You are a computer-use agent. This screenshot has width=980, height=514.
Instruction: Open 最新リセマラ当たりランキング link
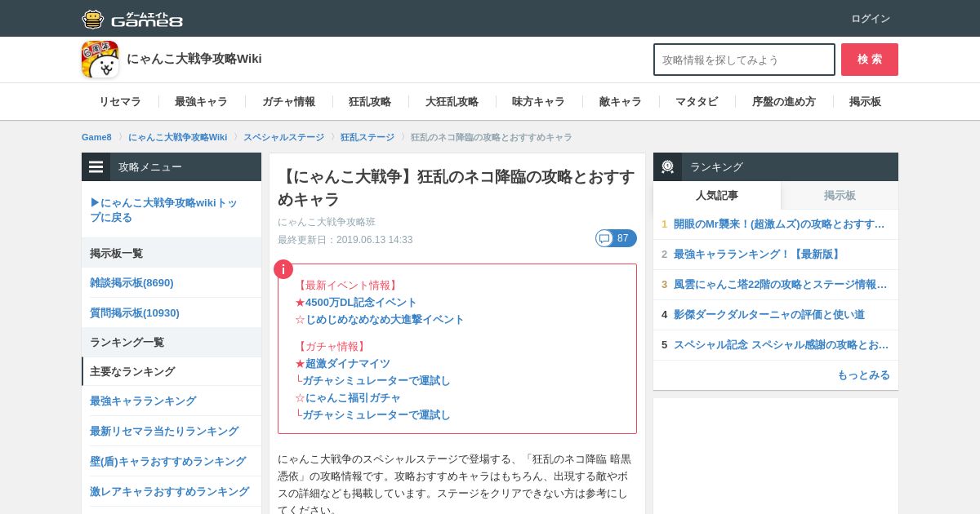[x=164, y=431]
